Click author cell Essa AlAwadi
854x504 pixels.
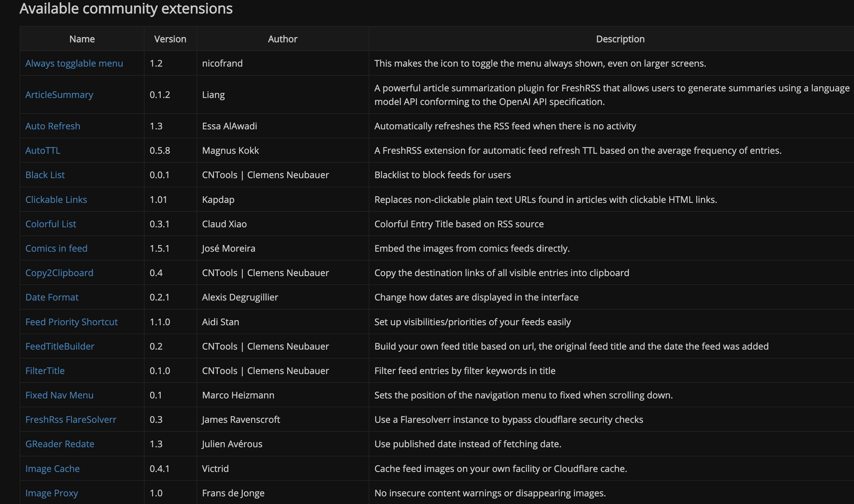click(x=229, y=126)
